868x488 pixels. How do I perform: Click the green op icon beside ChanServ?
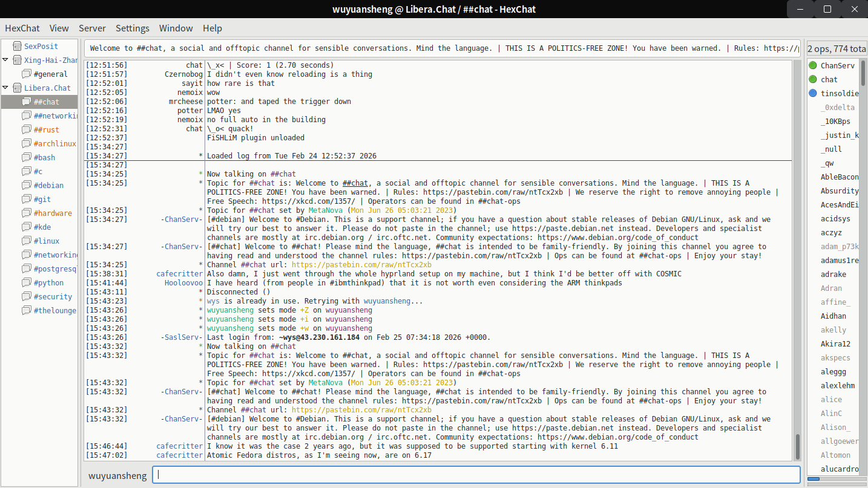pyautogui.click(x=813, y=65)
